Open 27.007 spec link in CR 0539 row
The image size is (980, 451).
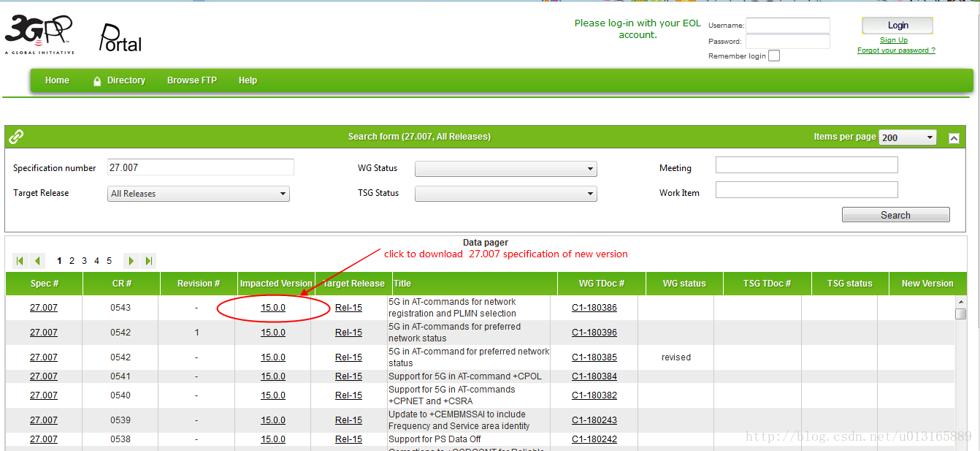pos(44,420)
